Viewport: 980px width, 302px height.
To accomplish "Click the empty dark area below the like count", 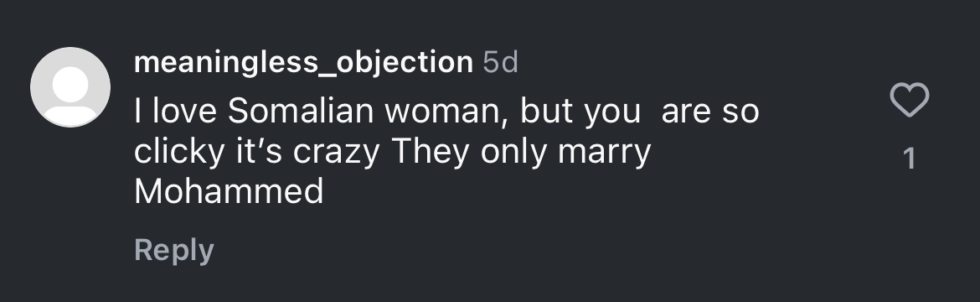I will point(910,238).
